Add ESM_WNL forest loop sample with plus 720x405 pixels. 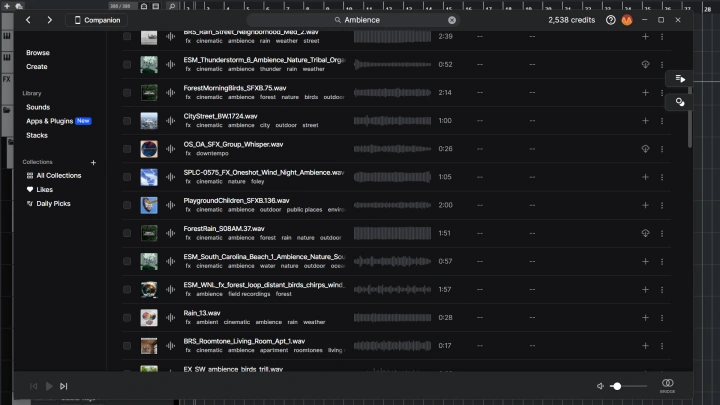tap(645, 290)
